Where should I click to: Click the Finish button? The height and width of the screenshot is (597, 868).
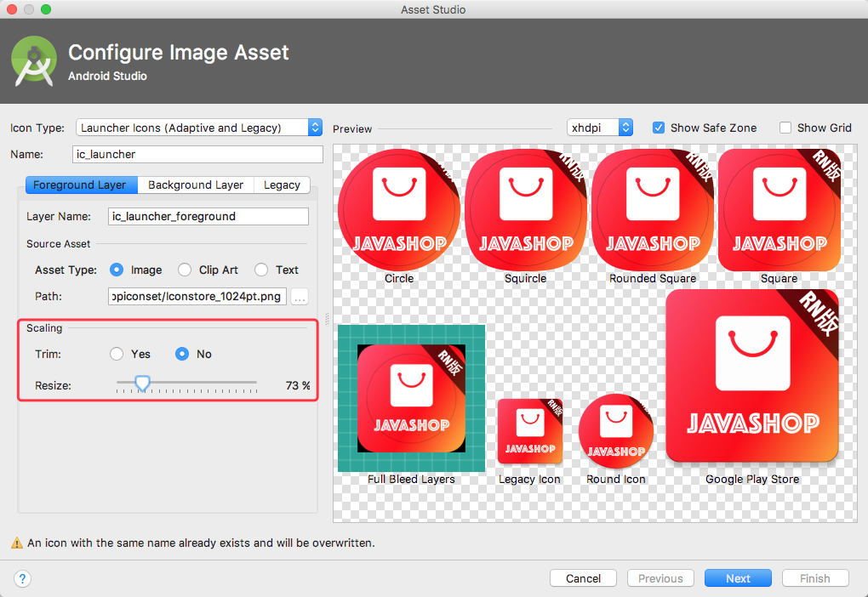click(815, 578)
